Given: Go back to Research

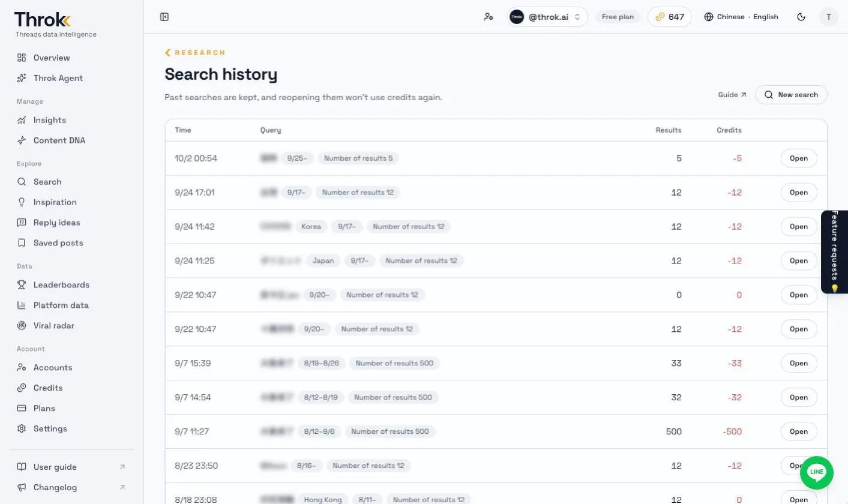Looking at the screenshot, I should (196, 53).
